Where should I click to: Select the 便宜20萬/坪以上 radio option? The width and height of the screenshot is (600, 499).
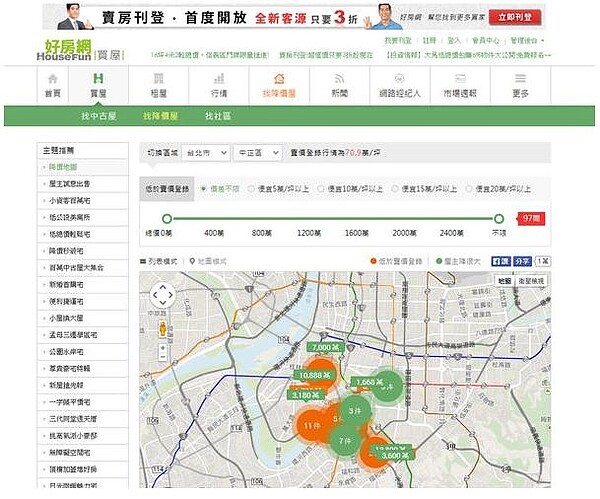click(x=469, y=189)
